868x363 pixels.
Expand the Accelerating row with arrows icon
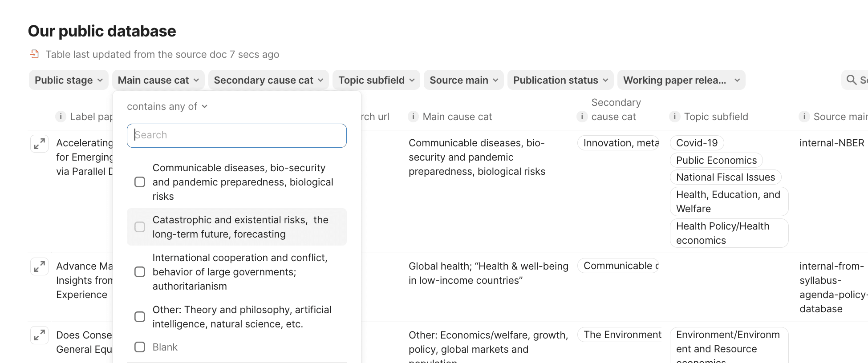point(40,144)
